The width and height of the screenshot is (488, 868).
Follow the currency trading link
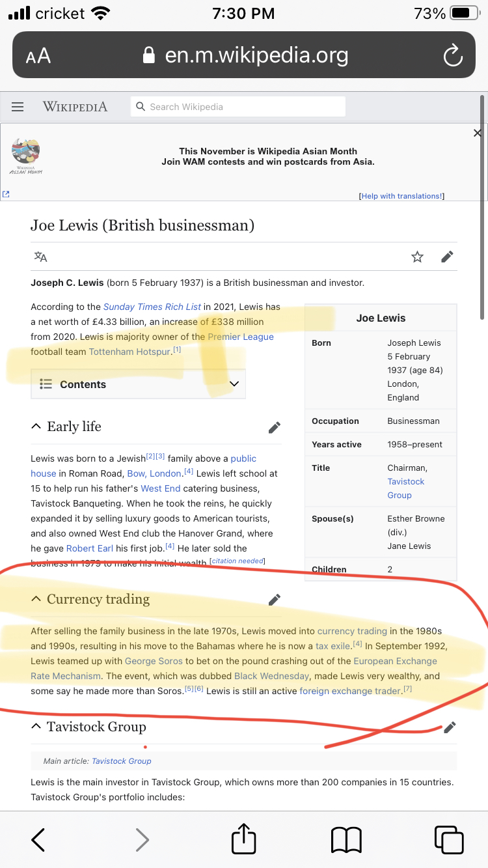coord(352,631)
